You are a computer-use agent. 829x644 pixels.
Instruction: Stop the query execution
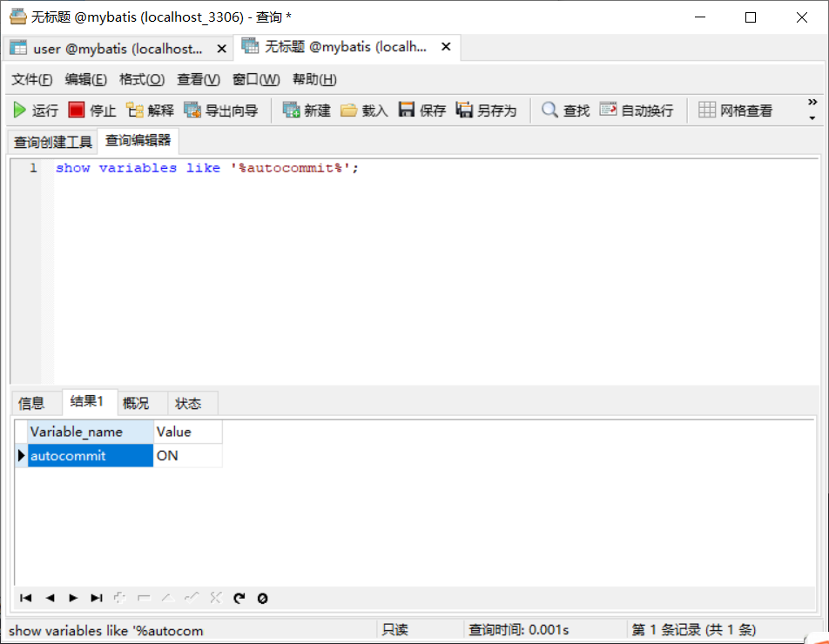(x=91, y=110)
